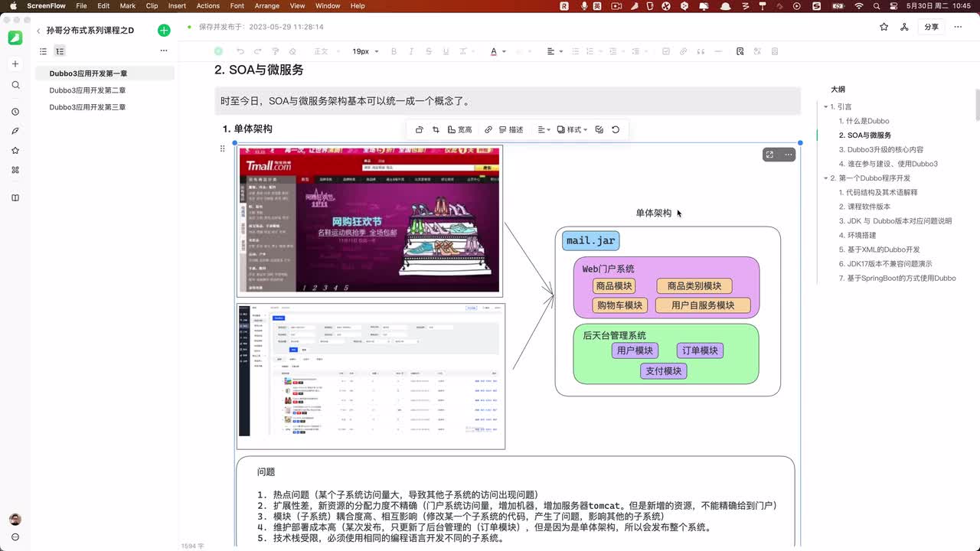Viewport: 980px width, 551px height.
Task: Click the format painter icon
Action: [x=276, y=51]
